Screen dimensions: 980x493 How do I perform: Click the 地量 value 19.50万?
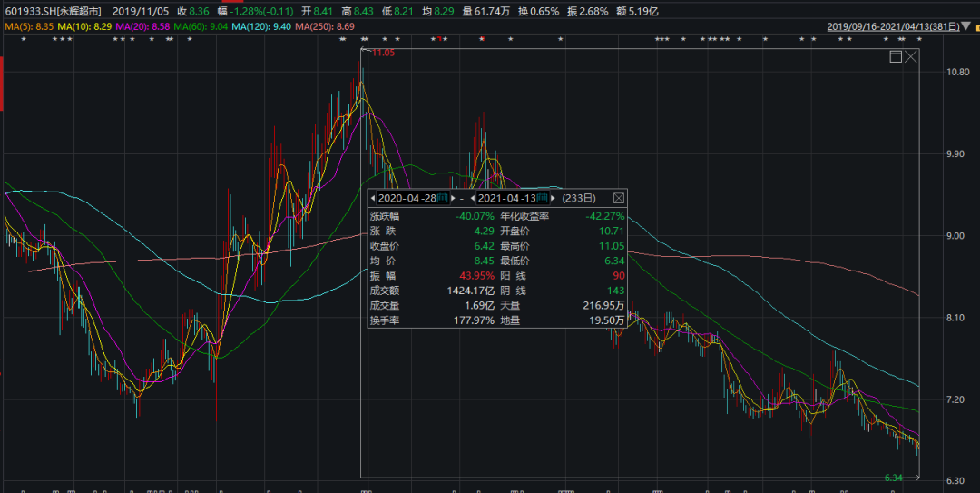pos(607,321)
